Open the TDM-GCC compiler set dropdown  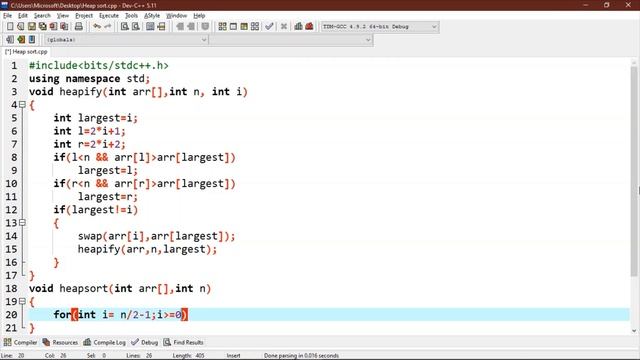(x=380, y=27)
